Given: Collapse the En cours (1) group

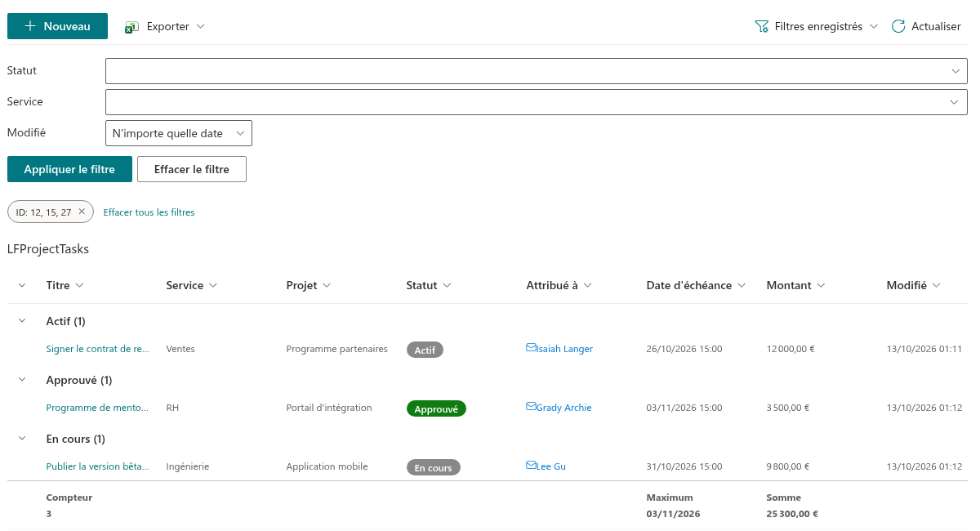Looking at the screenshot, I should coord(22,439).
